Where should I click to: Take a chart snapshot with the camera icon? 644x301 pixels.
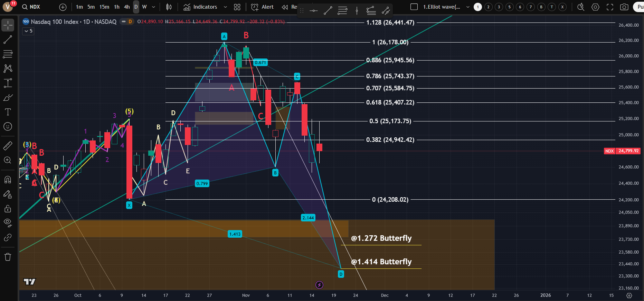coord(624,7)
